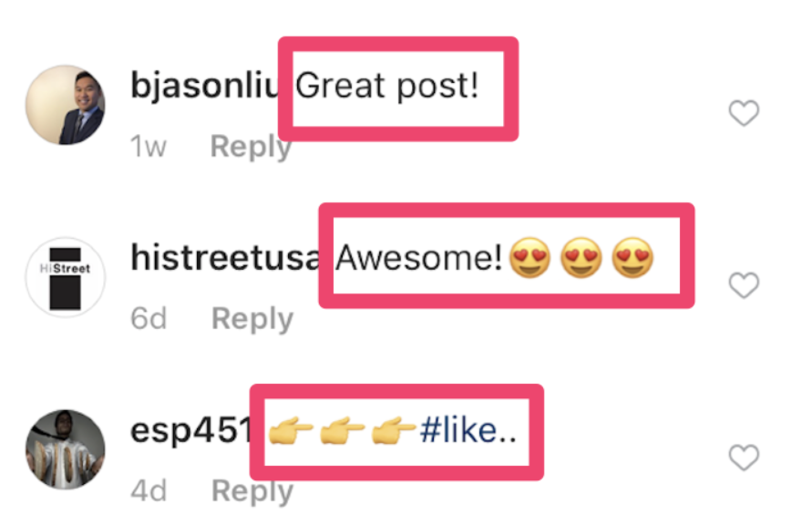Open bjasonliu's profile picture
The width and height of the screenshot is (812, 525).
point(66,105)
